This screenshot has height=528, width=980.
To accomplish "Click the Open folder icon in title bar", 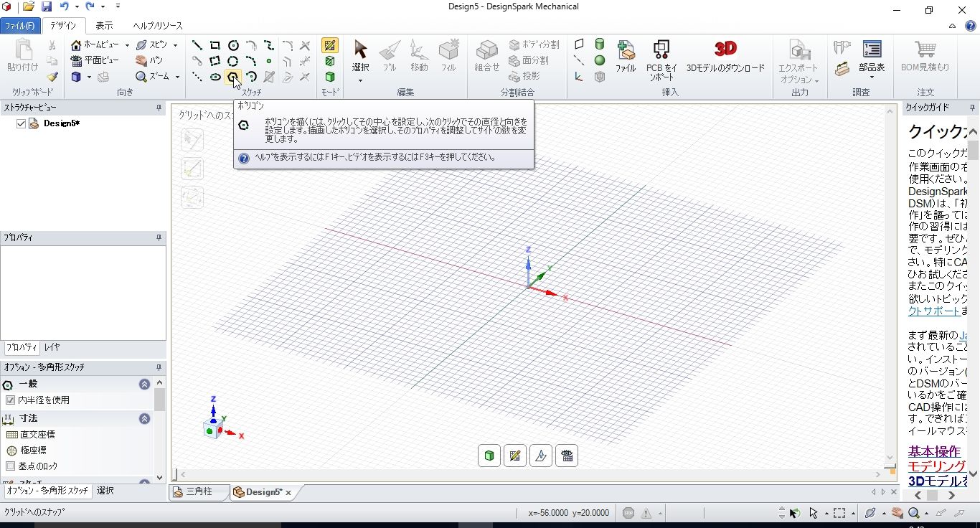I will click(29, 6).
